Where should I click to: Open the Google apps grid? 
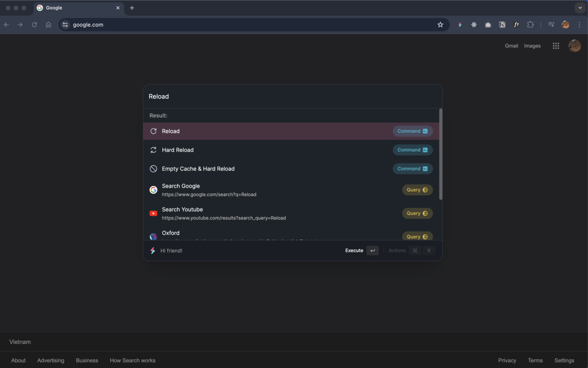556,46
